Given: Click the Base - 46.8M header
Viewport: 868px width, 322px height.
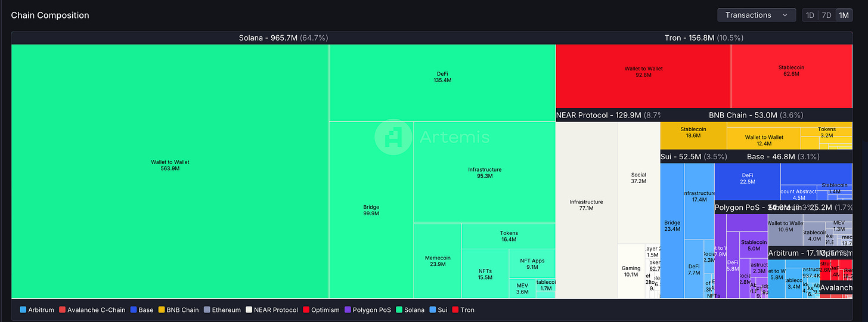Looking at the screenshot, I should point(783,157).
